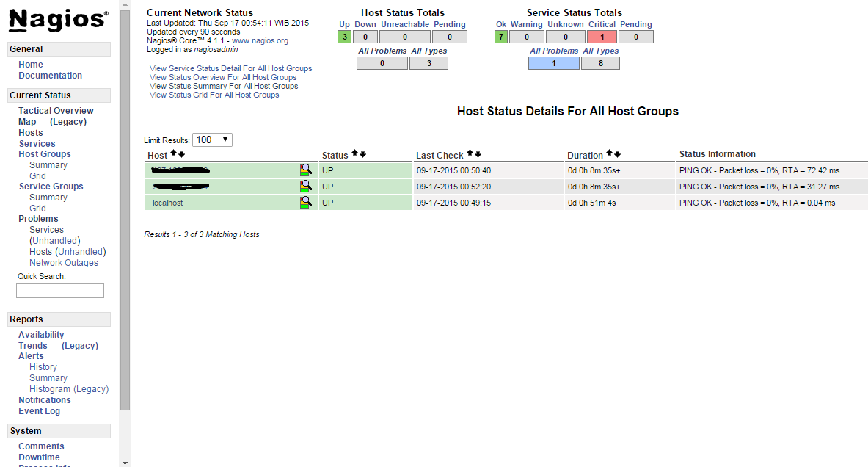Image resolution: width=868 pixels, height=467 pixels.
Task: Open service details icon for localhost
Action: point(306,203)
